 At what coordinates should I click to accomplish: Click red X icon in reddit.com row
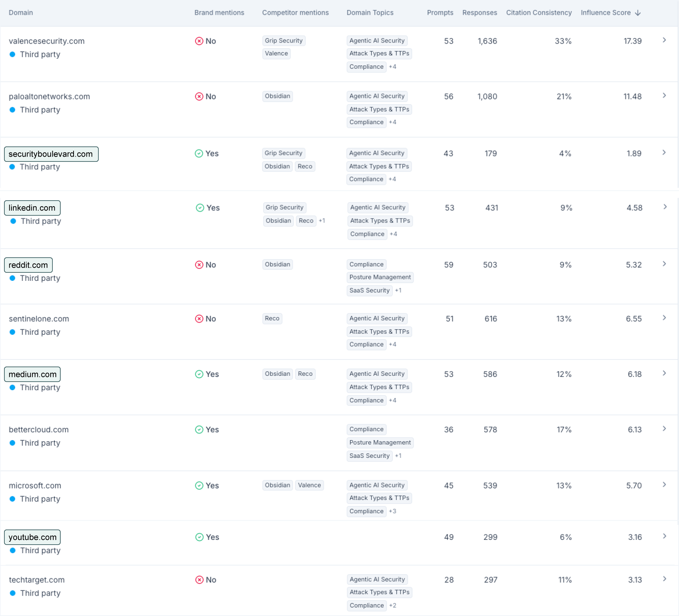199,265
